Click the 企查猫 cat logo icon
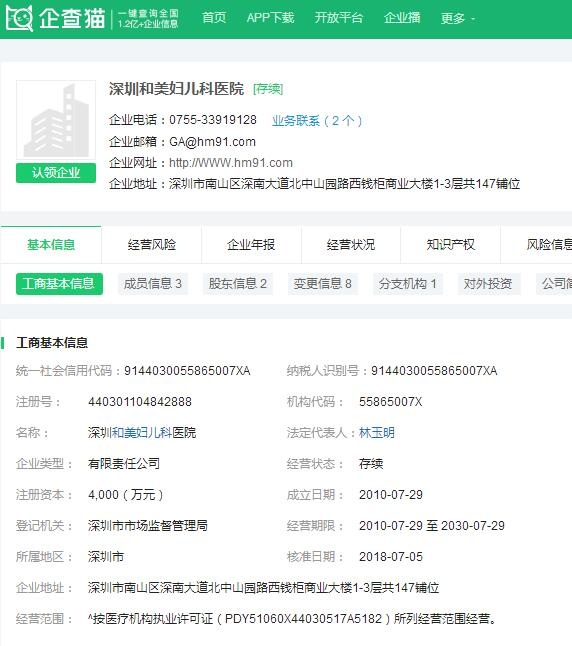This screenshot has height=646, width=572. (x=19, y=19)
